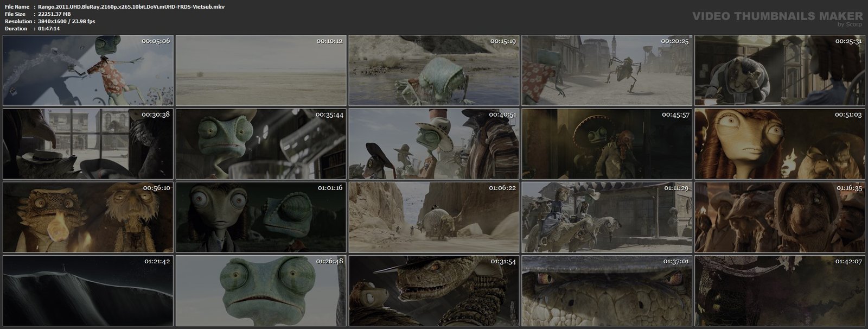Select the town street thumbnail at 00:20:25
Viewport: 868px width, 329px height.
(607, 71)
